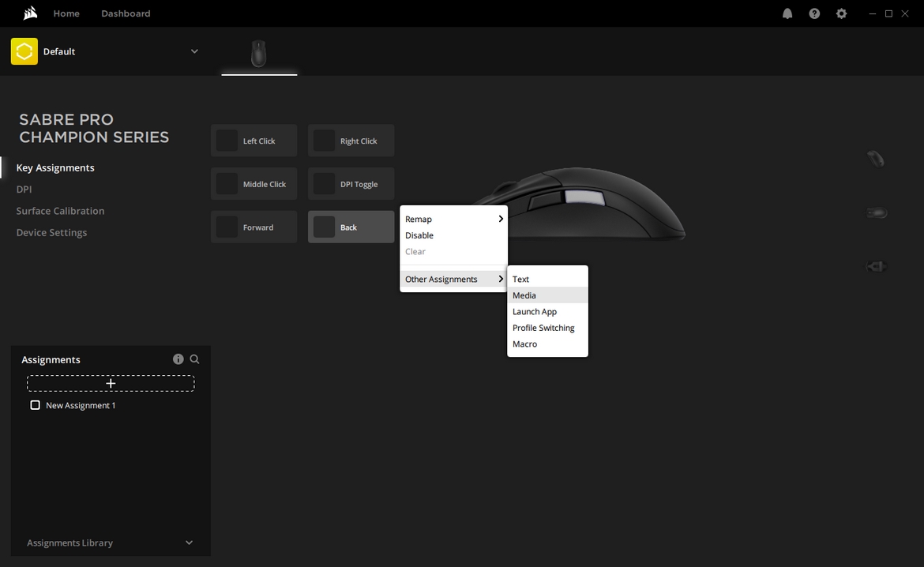The height and width of the screenshot is (567, 924).
Task: Tick the New Assignment 1 checkbox
Action: pyautogui.click(x=35, y=405)
